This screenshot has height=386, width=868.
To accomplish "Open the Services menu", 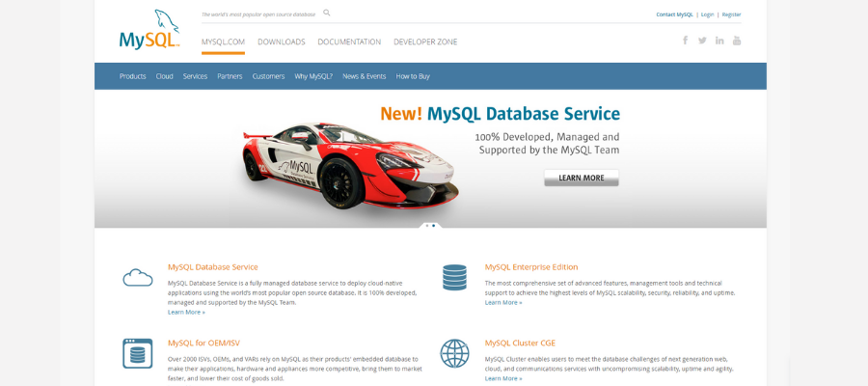I will (x=195, y=76).
